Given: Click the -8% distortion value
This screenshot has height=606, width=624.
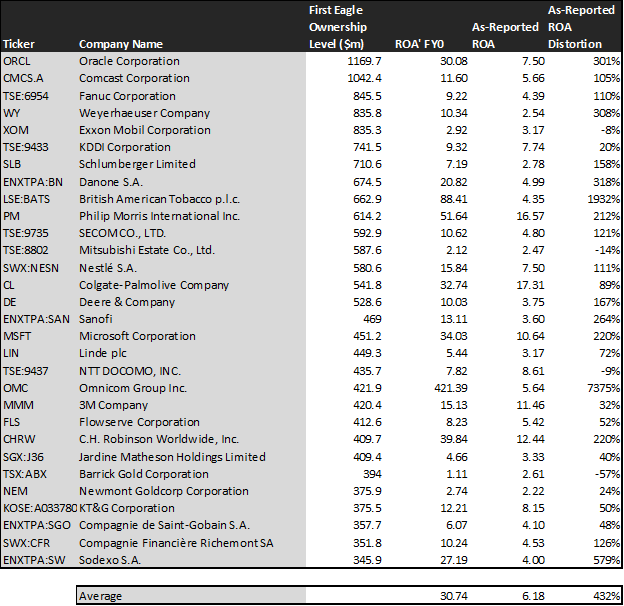Looking at the screenshot, I should (610, 131).
